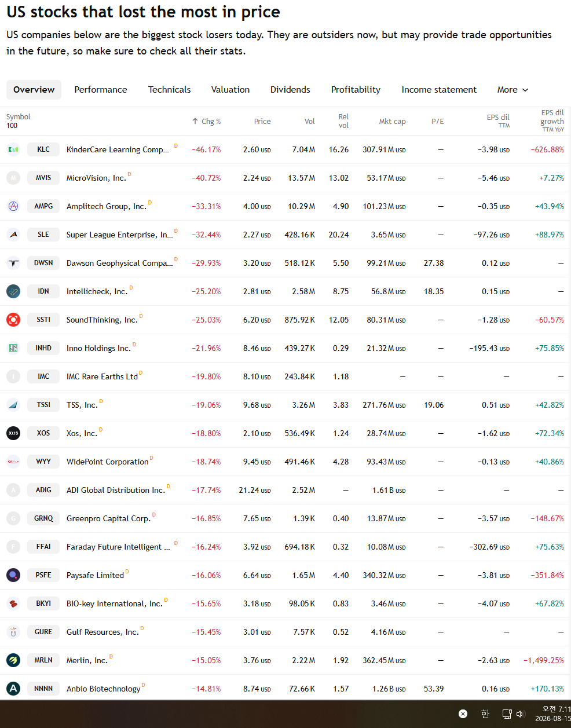Click the Symbol column header
The image size is (571, 728).
[19, 117]
